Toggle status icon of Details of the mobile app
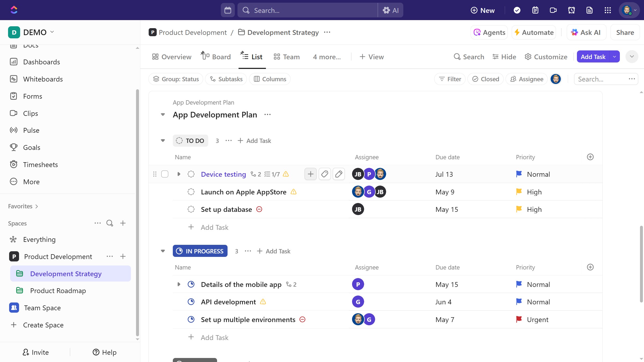The height and width of the screenshot is (362, 644). (x=191, y=284)
